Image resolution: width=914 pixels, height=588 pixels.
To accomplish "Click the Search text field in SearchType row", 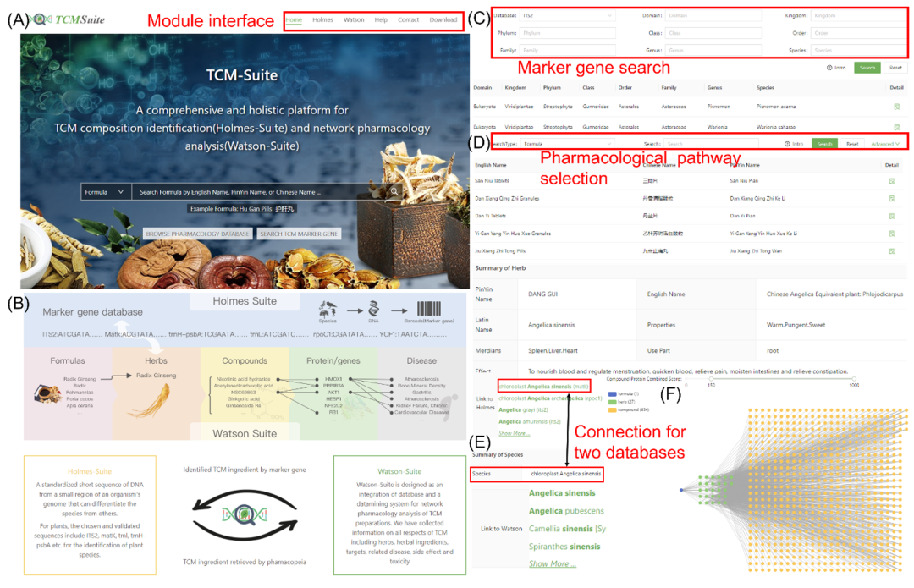I will click(711, 143).
